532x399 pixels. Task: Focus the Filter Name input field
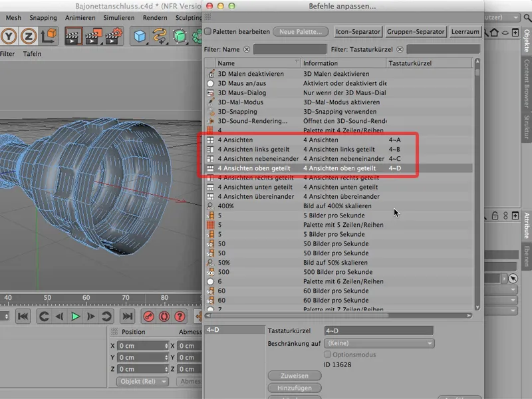pyautogui.click(x=290, y=49)
